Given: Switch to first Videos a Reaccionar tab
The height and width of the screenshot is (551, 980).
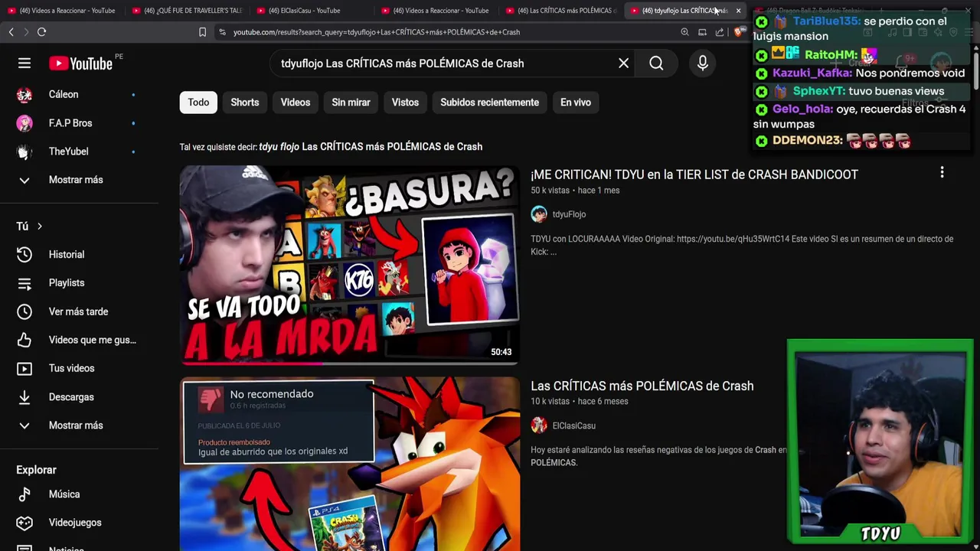Looking at the screenshot, I should [x=63, y=11].
